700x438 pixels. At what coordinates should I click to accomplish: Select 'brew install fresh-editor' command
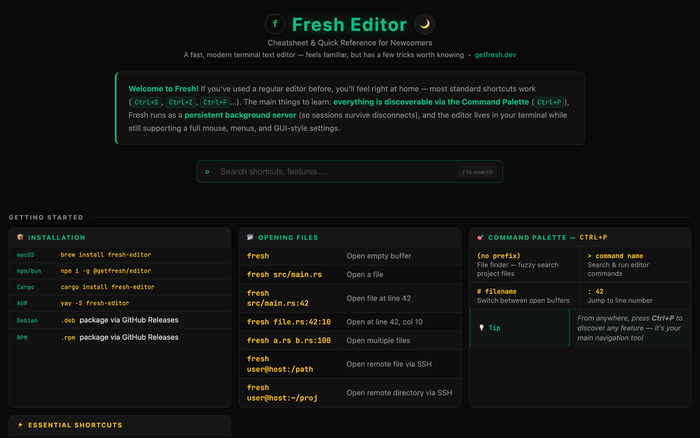point(106,254)
